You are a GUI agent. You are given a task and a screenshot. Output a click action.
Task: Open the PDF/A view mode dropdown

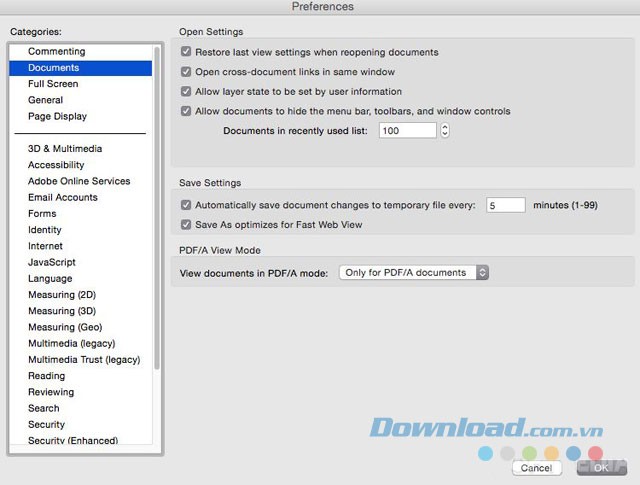pyautogui.click(x=414, y=272)
